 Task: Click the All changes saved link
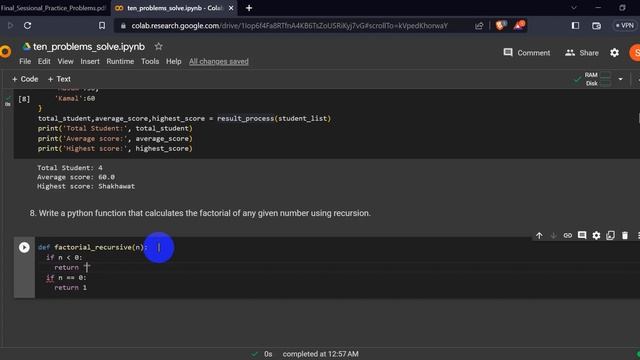pyautogui.click(x=218, y=61)
